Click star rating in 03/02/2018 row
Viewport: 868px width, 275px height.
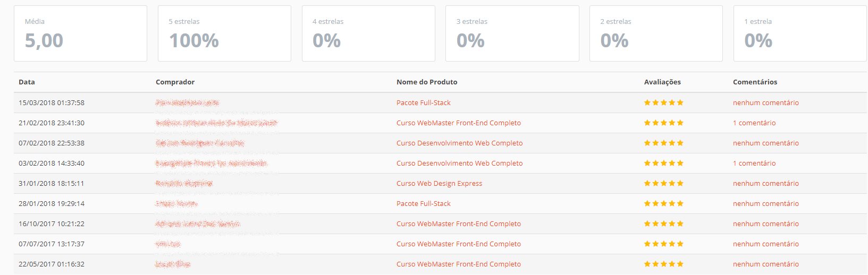663,163
